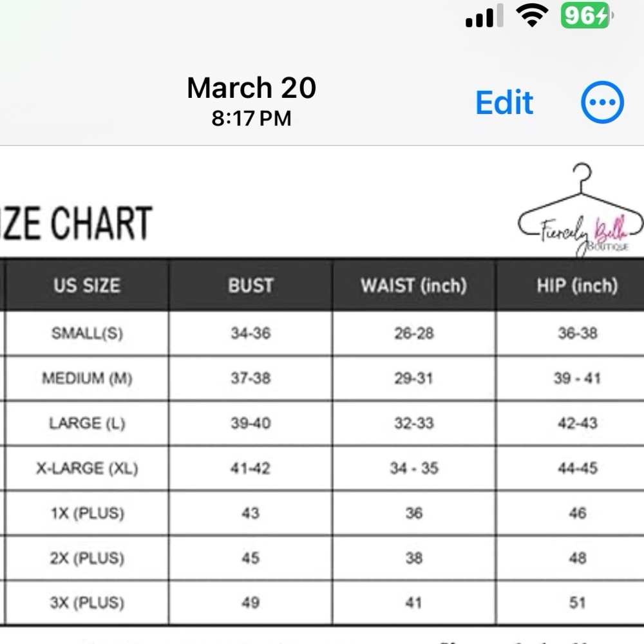This screenshot has width=644, height=644.
Task: Select the 2X (PLUS) row label
Action: click(87, 558)
